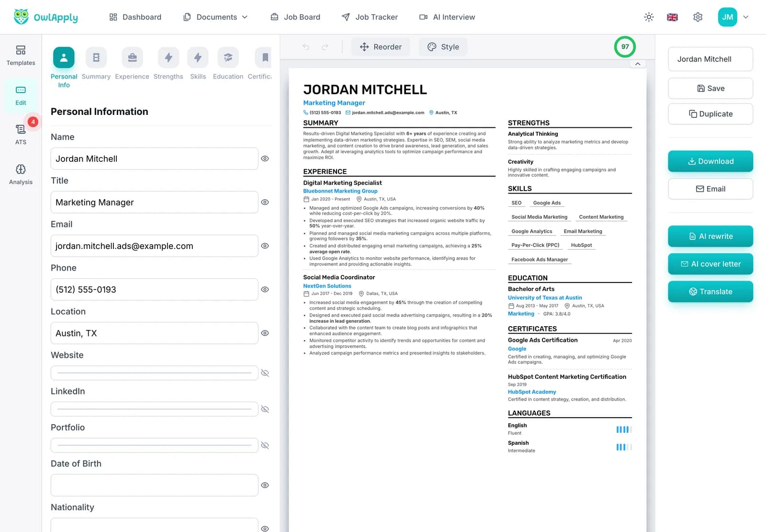Select the Edit sidebar panel
Viewport: 766px width, 532px height.
21,95
